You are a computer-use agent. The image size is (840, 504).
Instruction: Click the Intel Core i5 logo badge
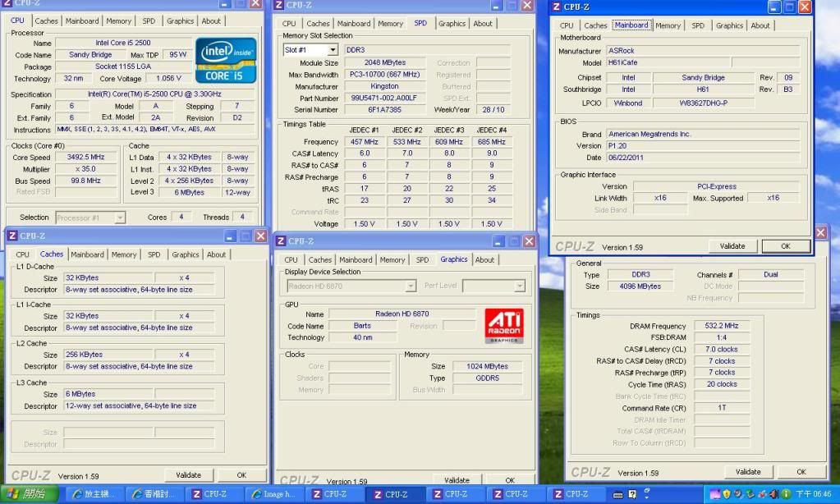tap(225, 60)
